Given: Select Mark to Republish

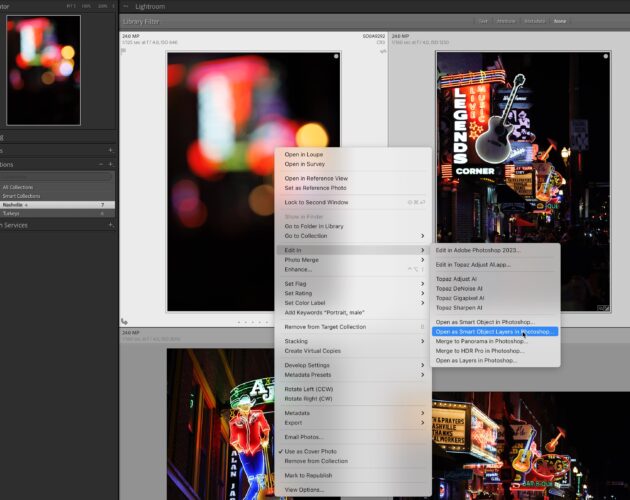Looking at the screenshot, I should [308, 475].
